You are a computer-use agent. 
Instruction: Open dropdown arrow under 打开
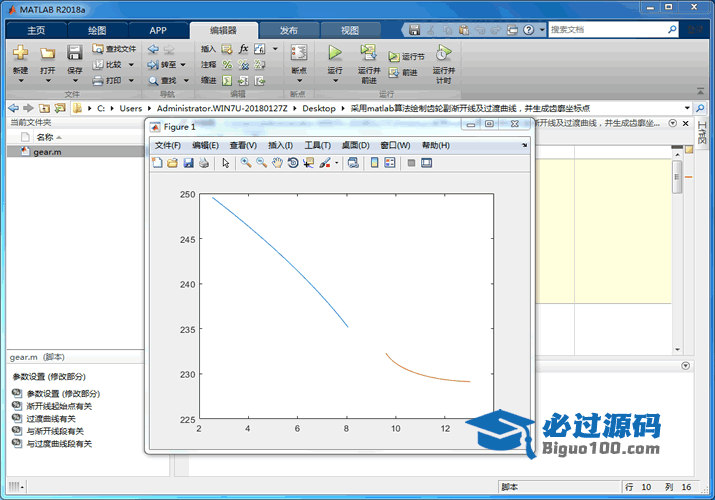point(48,81)
